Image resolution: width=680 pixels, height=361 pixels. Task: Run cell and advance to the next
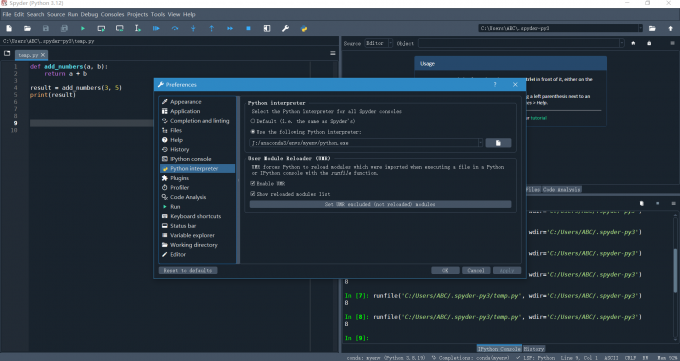tap(119, 28)
